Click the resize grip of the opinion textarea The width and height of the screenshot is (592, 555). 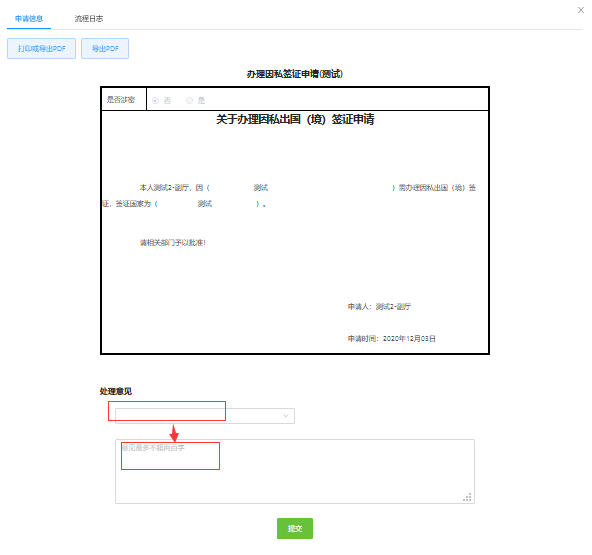click(467, 497)
